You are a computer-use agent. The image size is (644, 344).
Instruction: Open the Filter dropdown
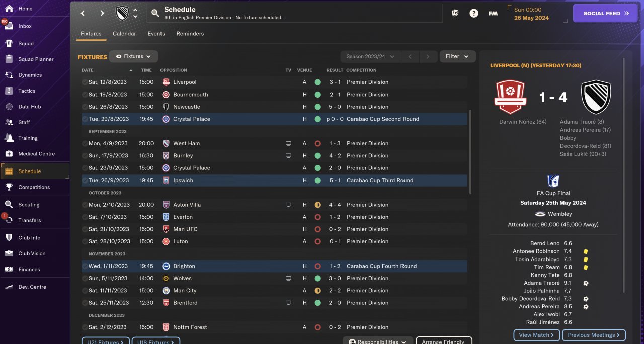pyautogui.click(x=457, y=57)
